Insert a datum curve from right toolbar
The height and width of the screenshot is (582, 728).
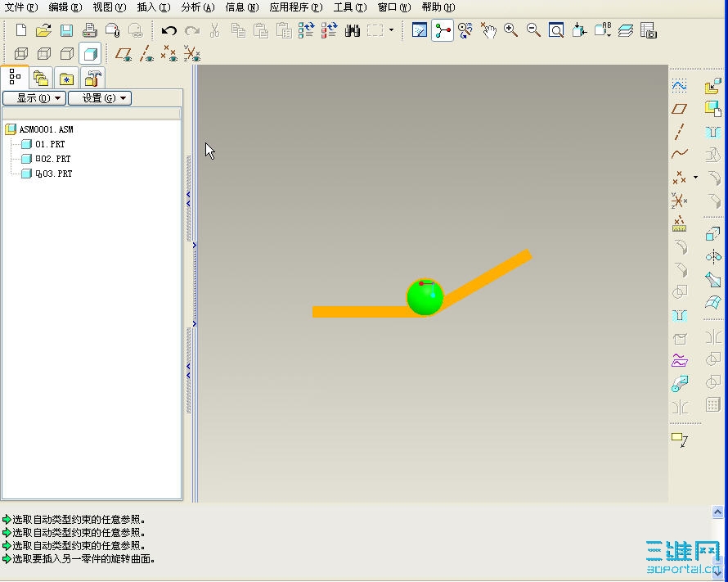pos(679,154)
